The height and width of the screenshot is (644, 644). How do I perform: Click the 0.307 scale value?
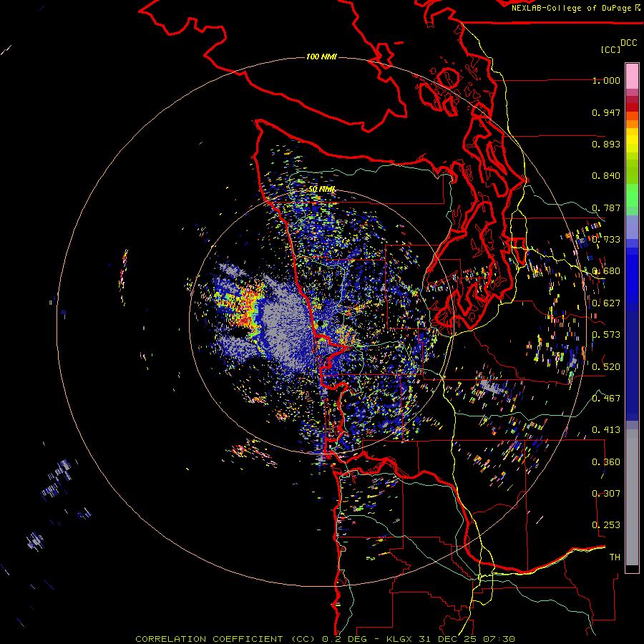click(606, 494)
